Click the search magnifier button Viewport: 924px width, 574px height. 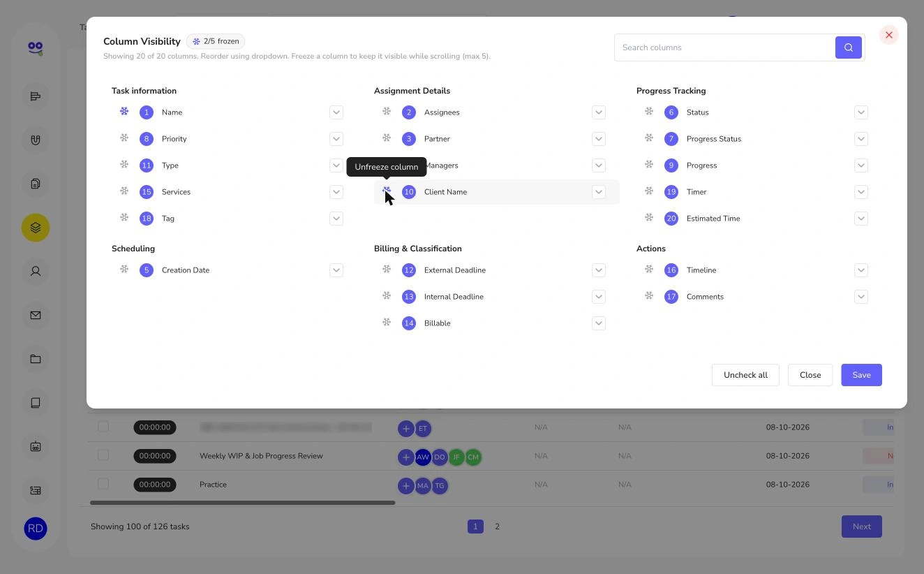pyautogui.click(x=849, y=47)
